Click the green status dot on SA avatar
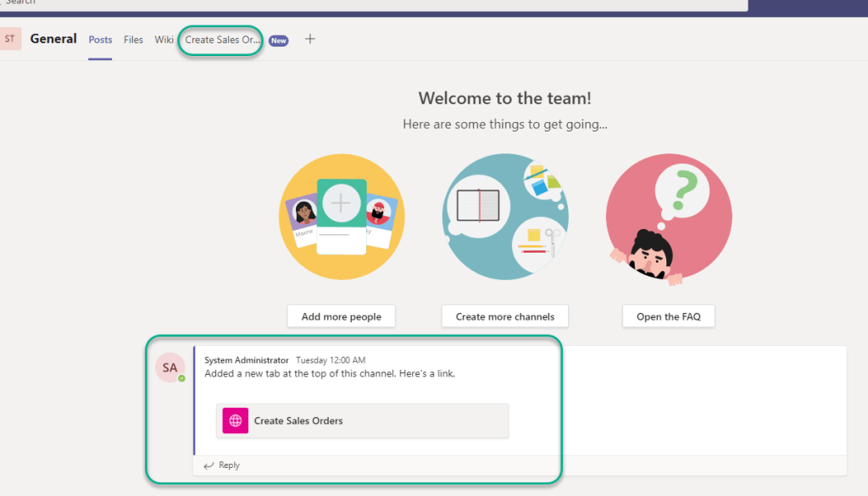Screen dimensions: 868x496 pos(181,378)
